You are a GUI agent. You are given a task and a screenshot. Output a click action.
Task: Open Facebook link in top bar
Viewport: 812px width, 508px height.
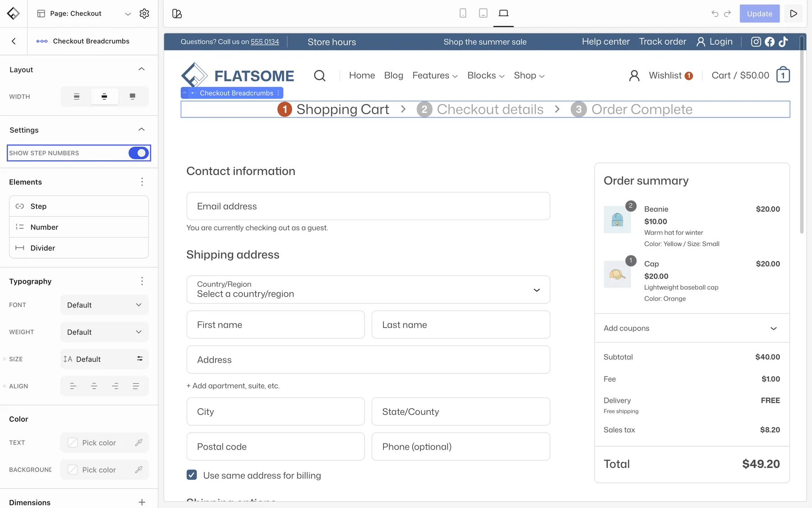coord(770,42)
